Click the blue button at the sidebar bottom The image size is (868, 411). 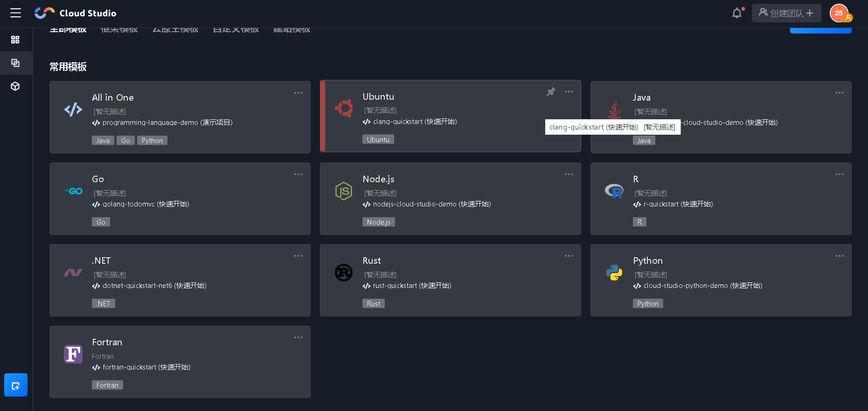click(x=16, y=385)
